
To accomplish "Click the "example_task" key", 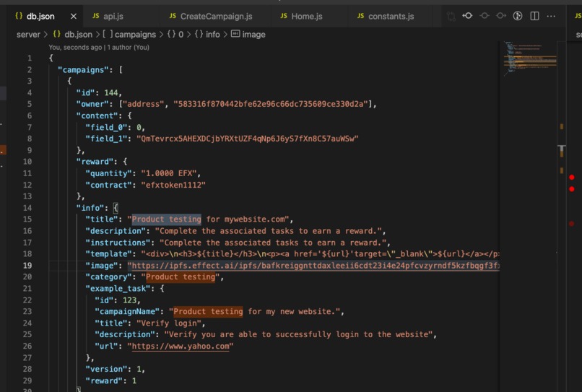I will coord(118,289).
